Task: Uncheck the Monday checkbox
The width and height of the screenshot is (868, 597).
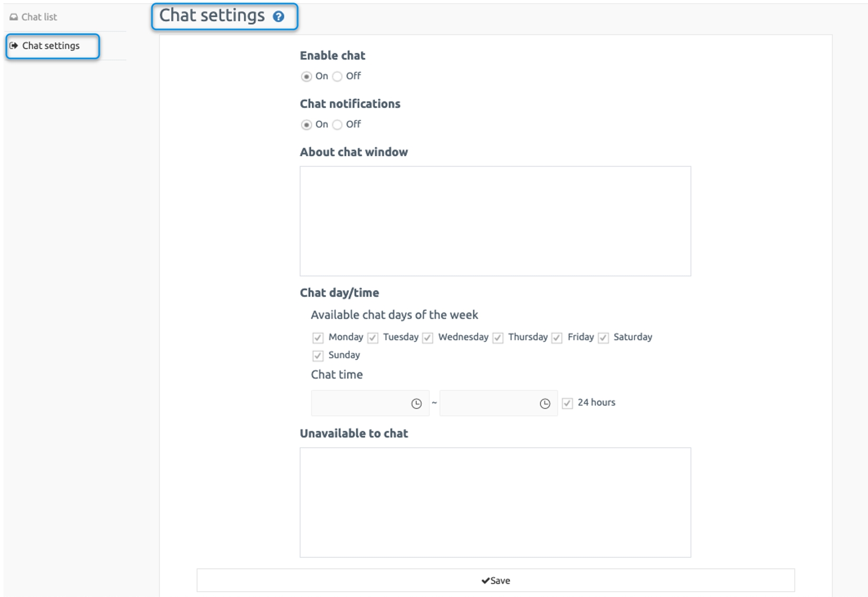Action: coord(318,338)
